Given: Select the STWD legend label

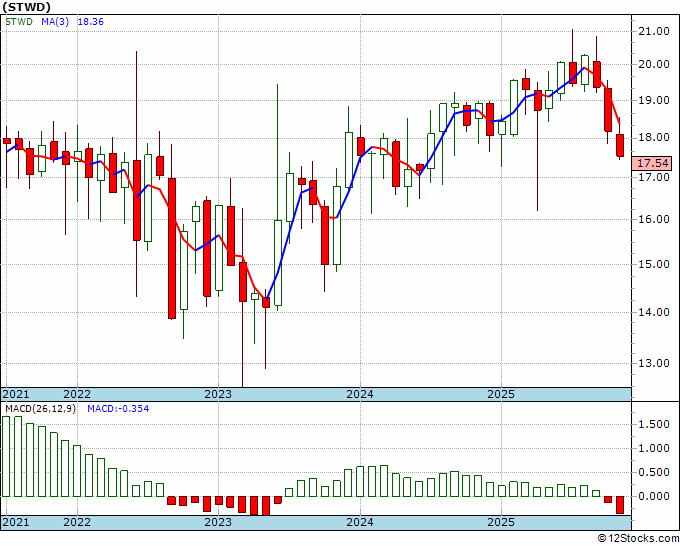Looking at the screenshot, I should (x=19, y=22).
